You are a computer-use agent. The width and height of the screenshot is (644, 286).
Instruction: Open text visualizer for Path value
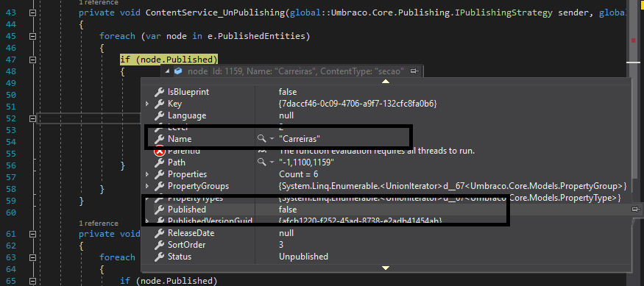(x=261, y=162)
